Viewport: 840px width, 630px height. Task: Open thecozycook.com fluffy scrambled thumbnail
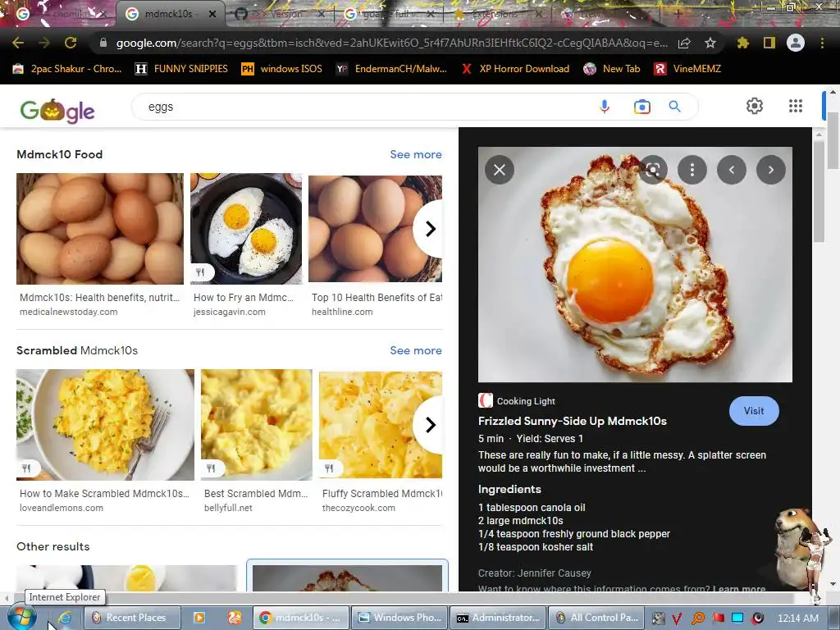tap(381, 425)
